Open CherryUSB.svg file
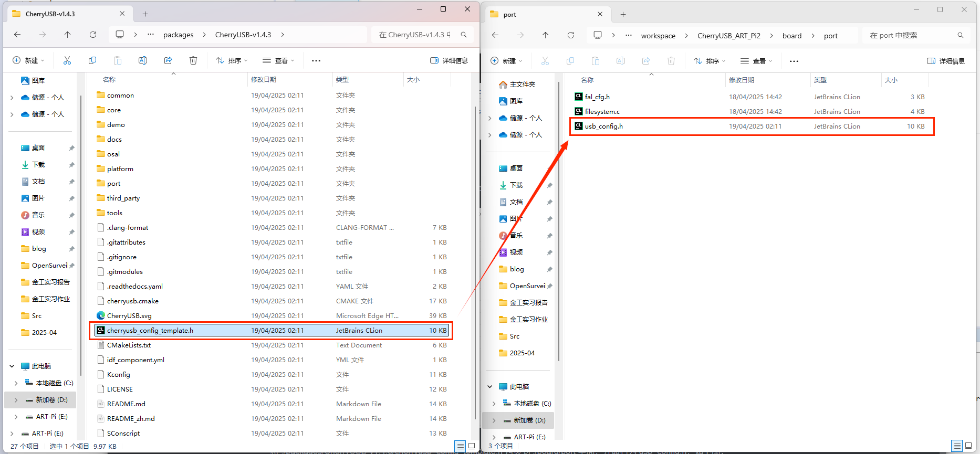Viewport: 980px width, 454px height. (129, 316)
